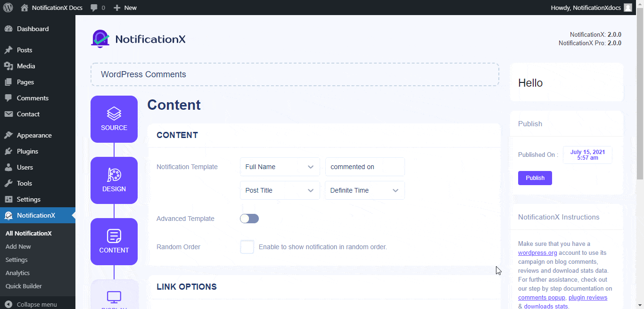
Task: Open the wordpress.org link
Action: click(537, 253)
